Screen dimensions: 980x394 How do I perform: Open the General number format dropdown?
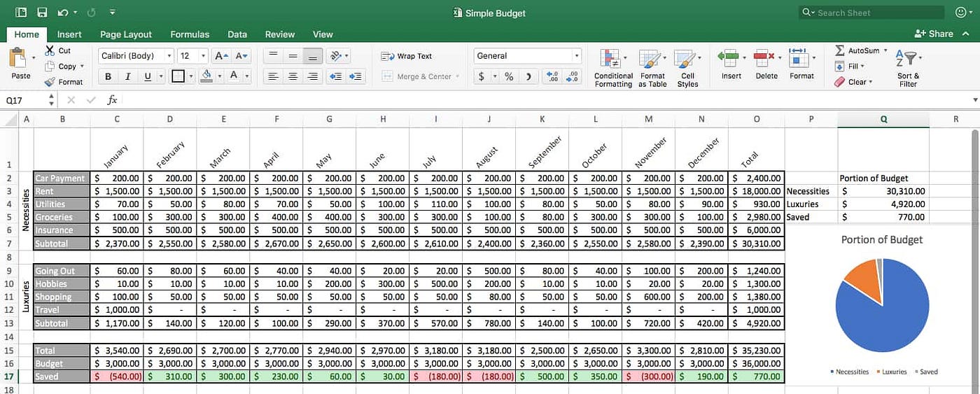coord(577,56)
